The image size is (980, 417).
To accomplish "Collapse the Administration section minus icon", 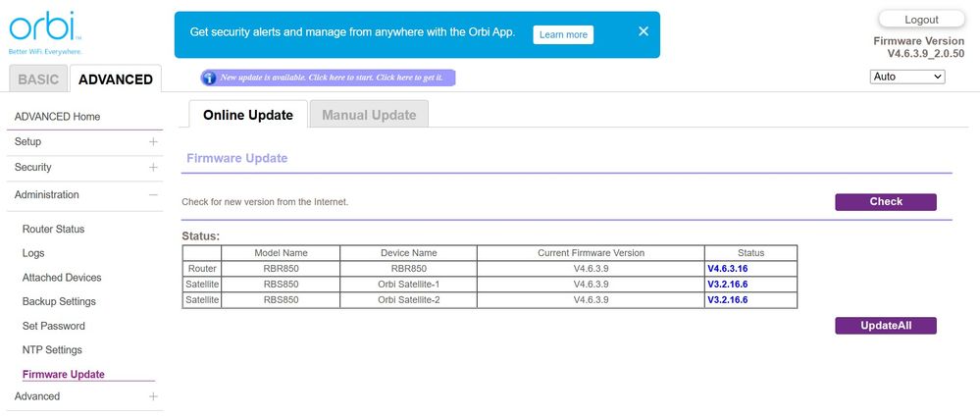I will [153, 195].
